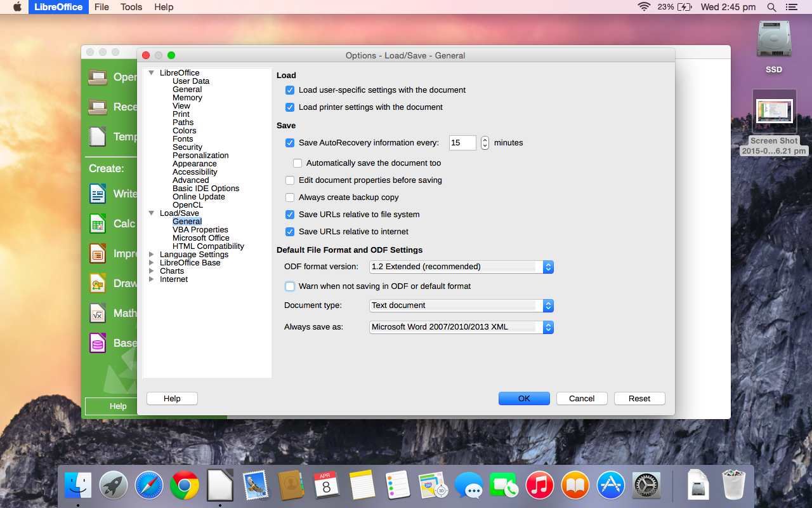Open Maps from the dock
812x508 pixels.
point(433,486)
